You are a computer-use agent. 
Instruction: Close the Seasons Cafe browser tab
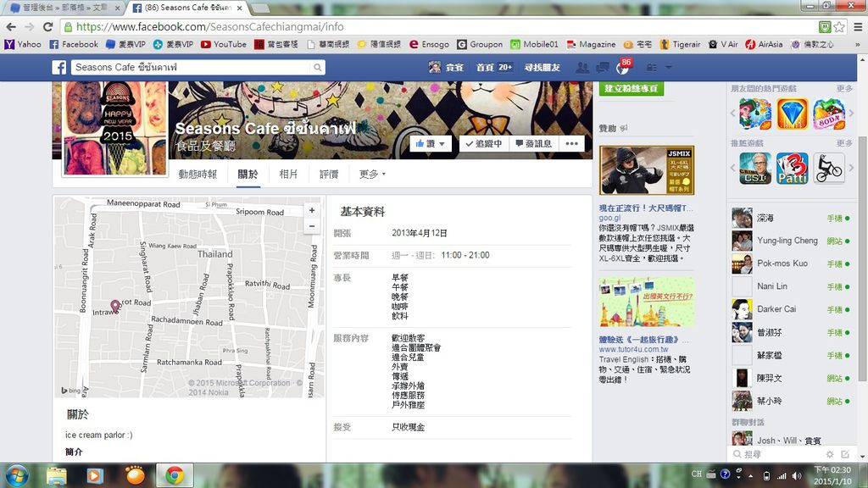pos(239,8)
